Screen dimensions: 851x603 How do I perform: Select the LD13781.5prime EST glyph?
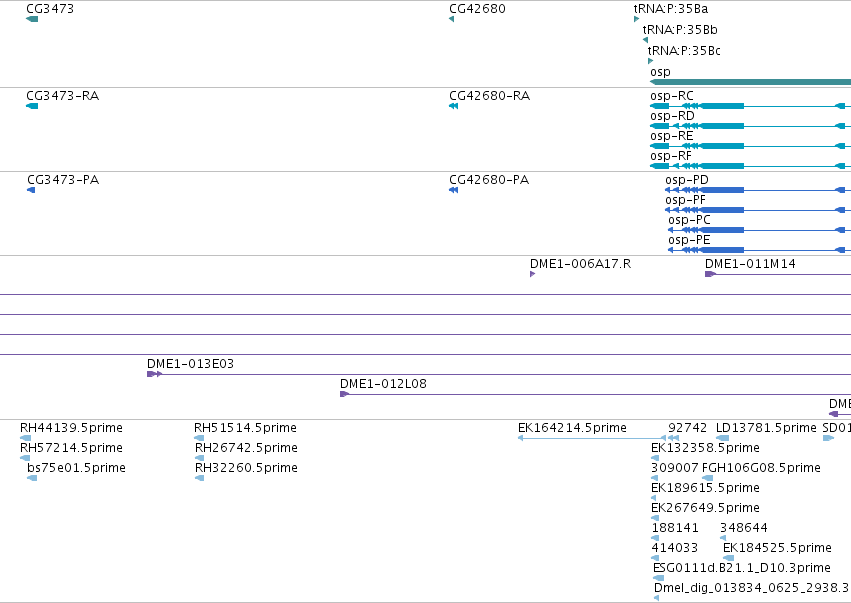pyautogui.click(x=722, y=438)
